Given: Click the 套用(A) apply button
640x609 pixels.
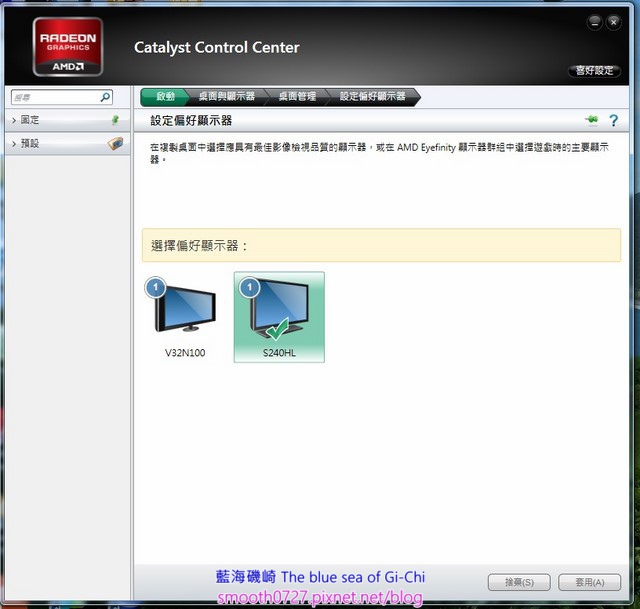Looking at the screenshot, I should 590,582.
